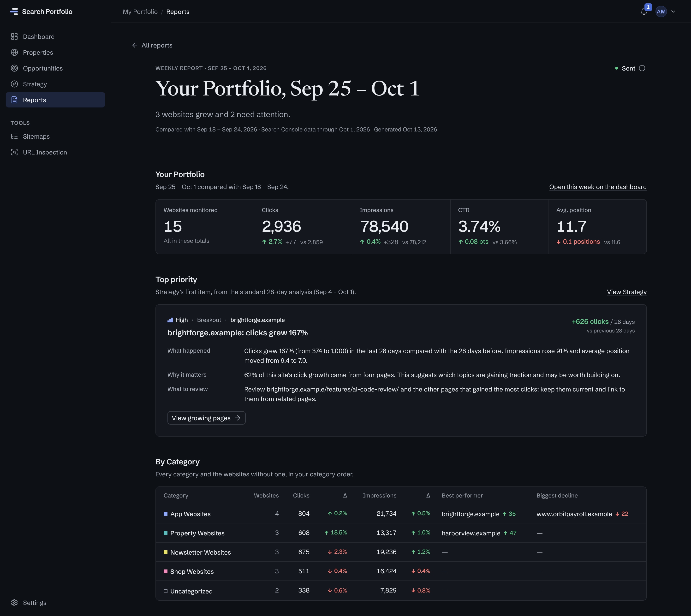Click the green Sent status dot
The height and width of the screenshot is (616, 691).
tap(617, 68)
